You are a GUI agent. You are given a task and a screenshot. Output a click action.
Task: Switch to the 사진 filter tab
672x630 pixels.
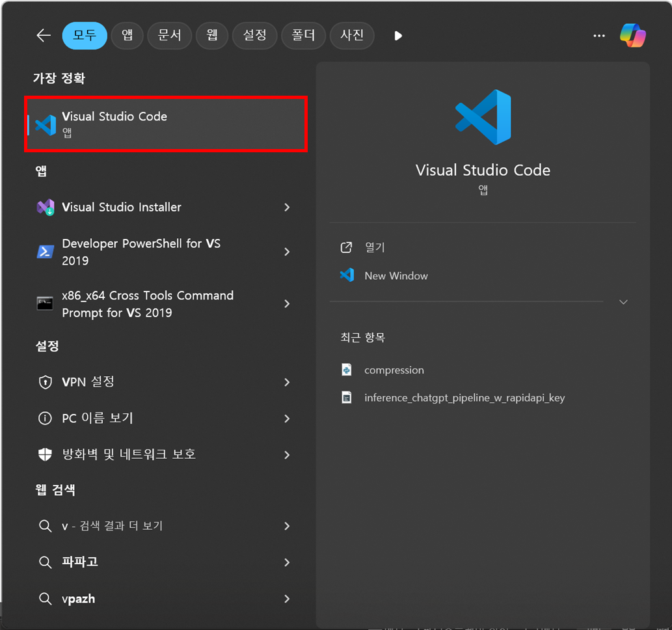point(352,36)
